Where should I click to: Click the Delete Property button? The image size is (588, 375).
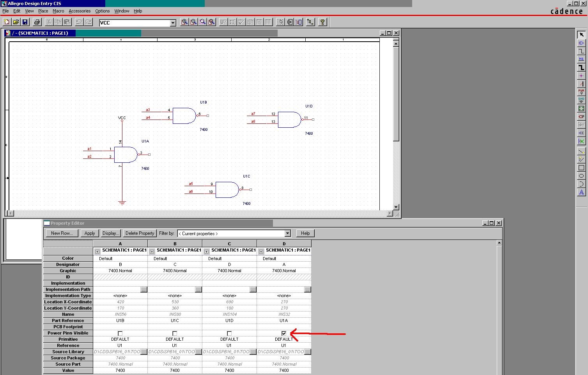140,233
